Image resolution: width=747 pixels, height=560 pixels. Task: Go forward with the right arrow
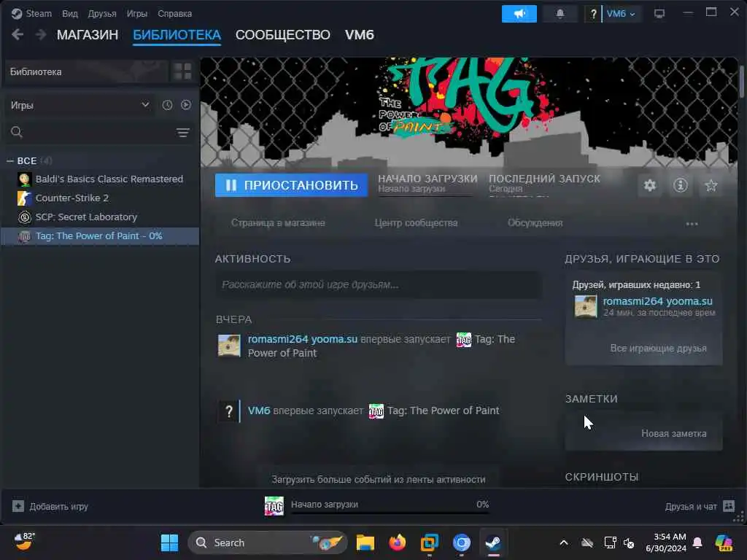click(x=41, y=34)
